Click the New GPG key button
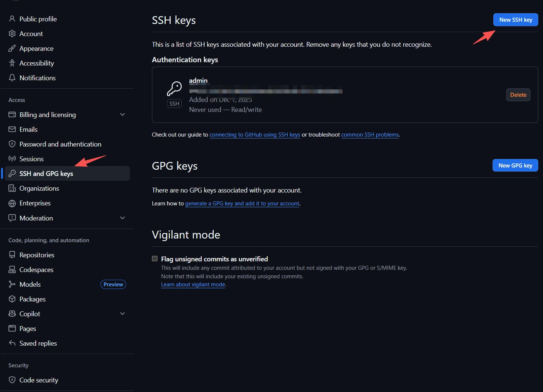Image resolution: width=543 pixels, height=392 pixels. 515,165
